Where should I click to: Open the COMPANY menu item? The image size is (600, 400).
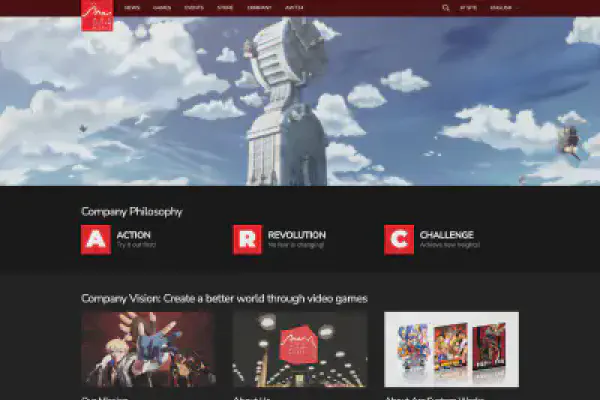coord(259,8)
